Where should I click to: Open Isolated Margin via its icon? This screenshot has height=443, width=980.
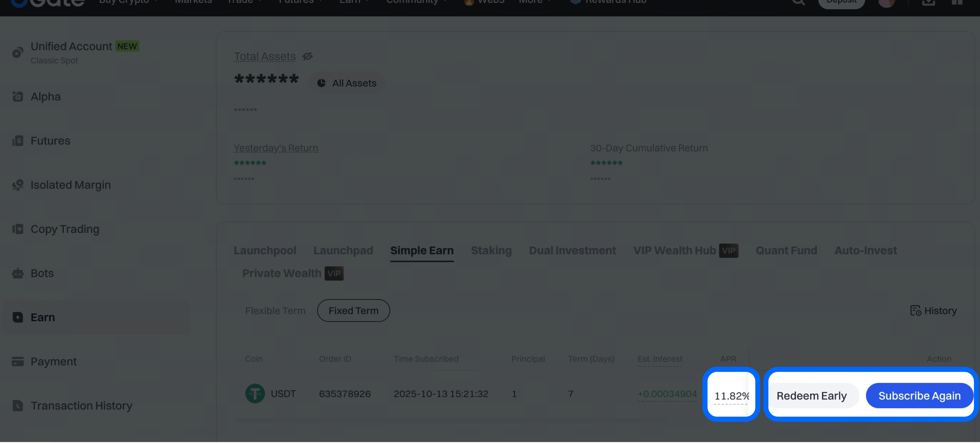[18, 185]
